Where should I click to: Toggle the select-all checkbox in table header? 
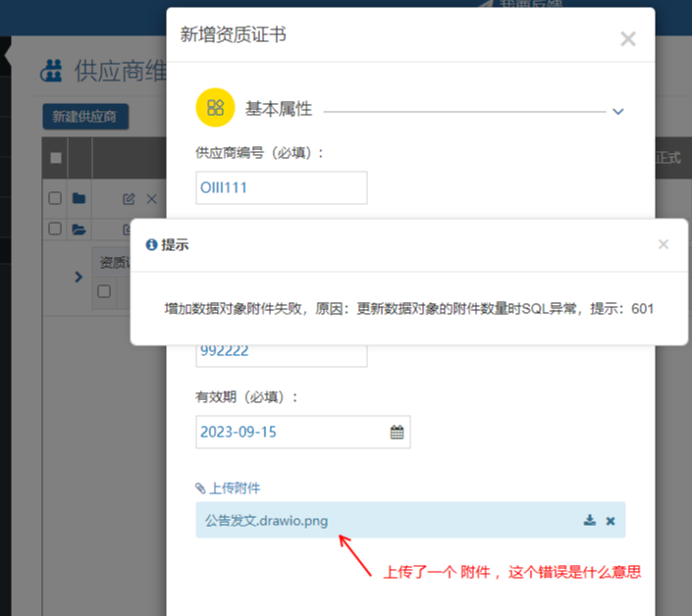[x=56, y=158]
